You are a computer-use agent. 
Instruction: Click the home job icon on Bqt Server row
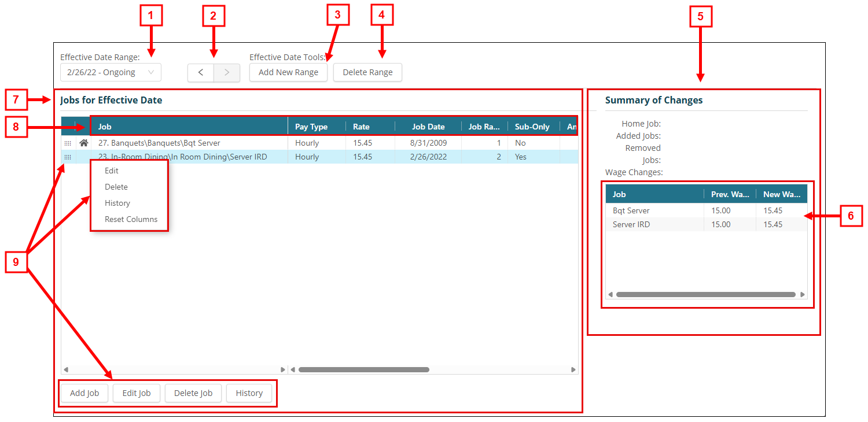click(83, 143)
